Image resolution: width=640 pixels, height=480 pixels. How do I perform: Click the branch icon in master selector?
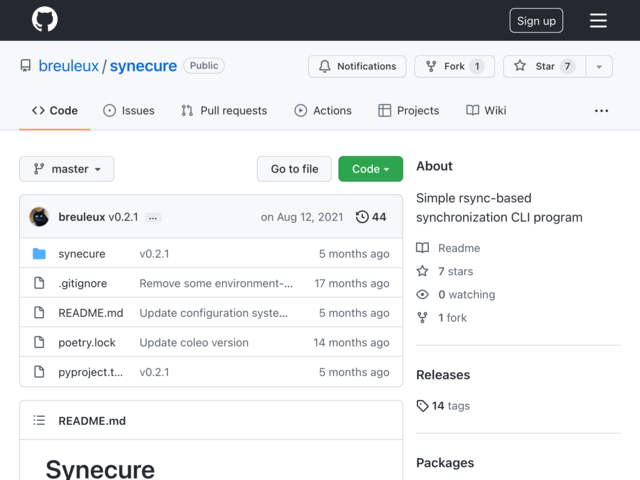click(39, 169)
